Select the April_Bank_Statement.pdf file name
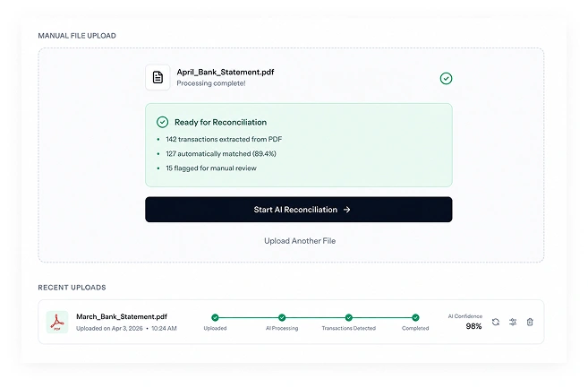The image size is (588, 388). [x=226, y=72]
